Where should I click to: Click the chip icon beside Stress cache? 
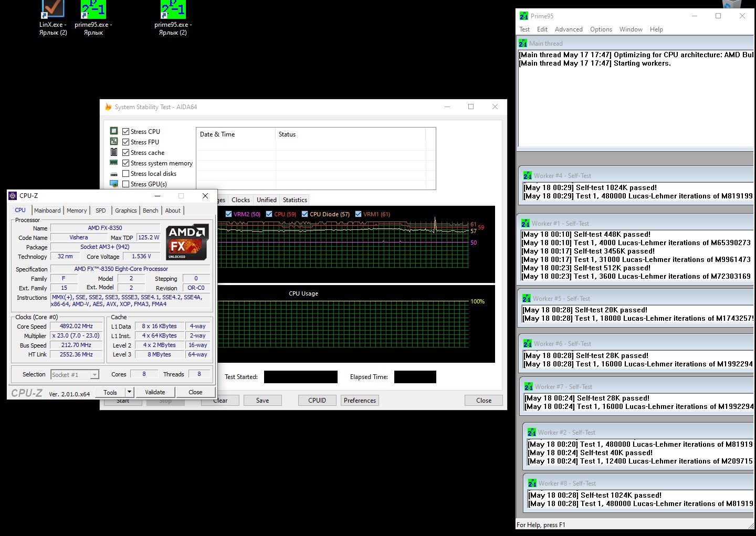coord(114,152)
